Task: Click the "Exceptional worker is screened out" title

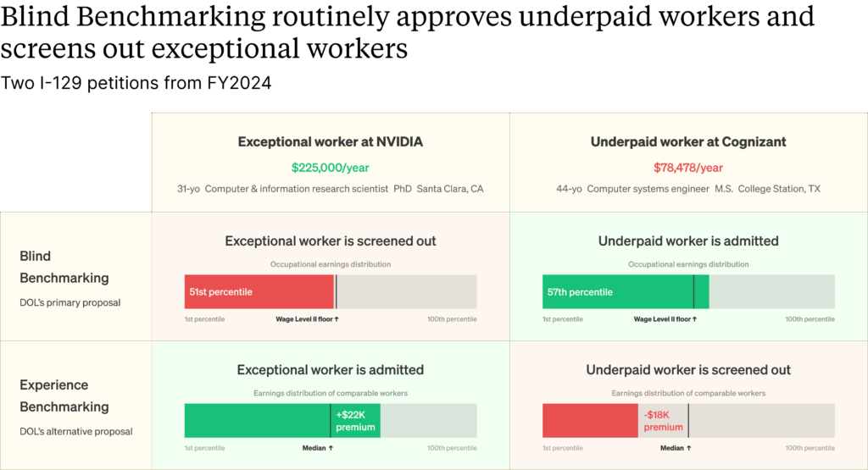Action: pyautogui.click(x=330, y=241)
